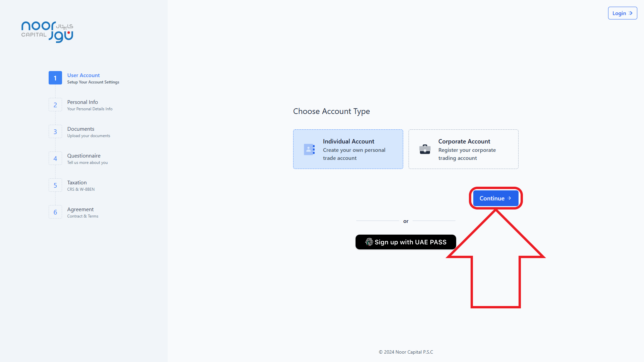Viewport: 644px width, 362px height.
Task: Select step number 6 box
Action: coord(55,212)
